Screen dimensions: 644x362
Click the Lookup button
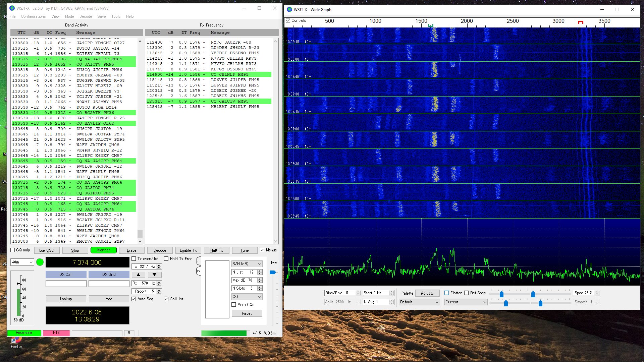pos(66,299)
